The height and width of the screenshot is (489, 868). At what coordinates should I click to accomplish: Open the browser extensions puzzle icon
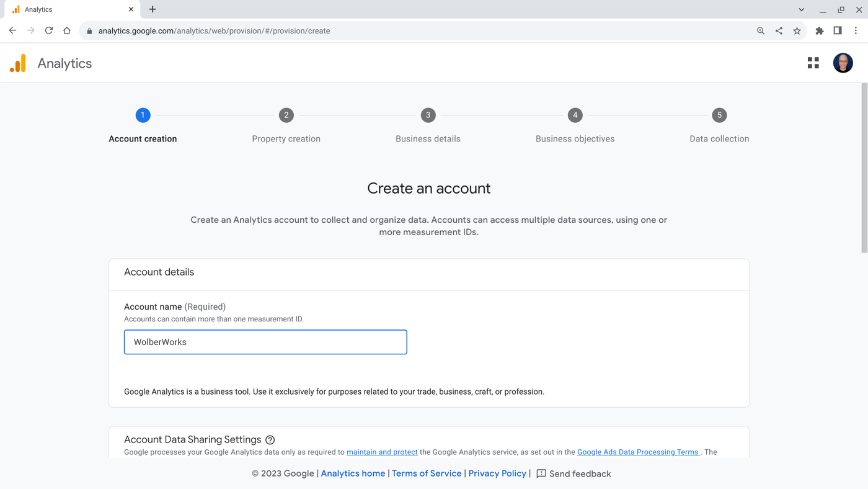click(x=819, y=30)
